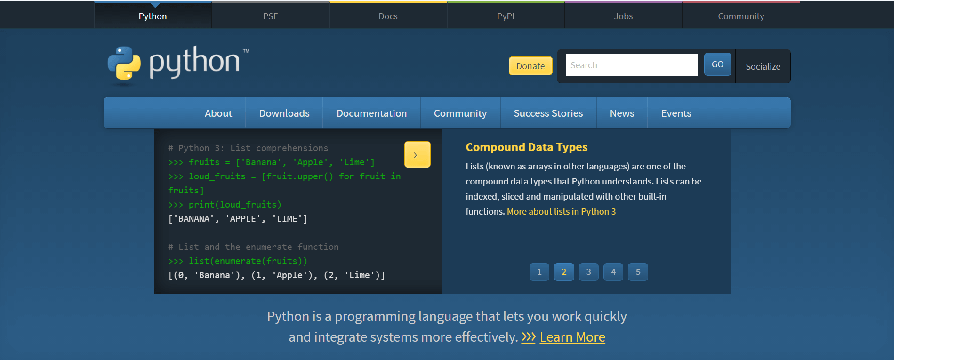Viewport: 980px width, 360px height.
Task: Click the yellow Donate button
Action: (530, 66)
